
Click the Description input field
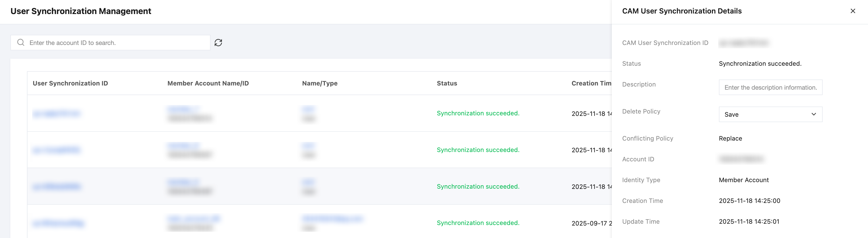click(x=770, y=88)
